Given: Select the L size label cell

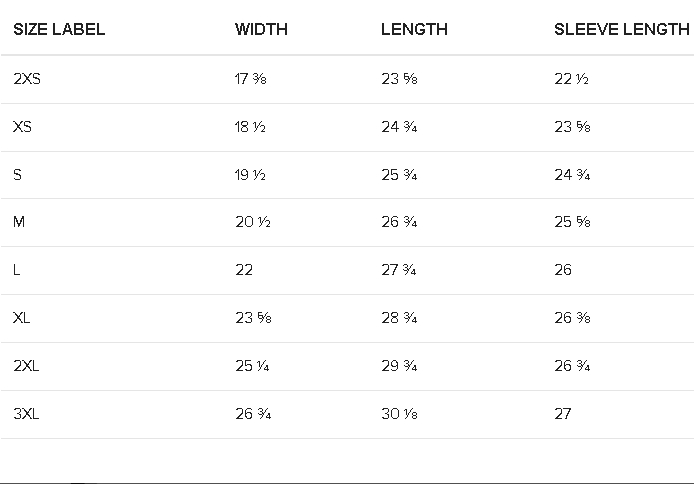Looking at the screenshot, I should tap(17, 270).
